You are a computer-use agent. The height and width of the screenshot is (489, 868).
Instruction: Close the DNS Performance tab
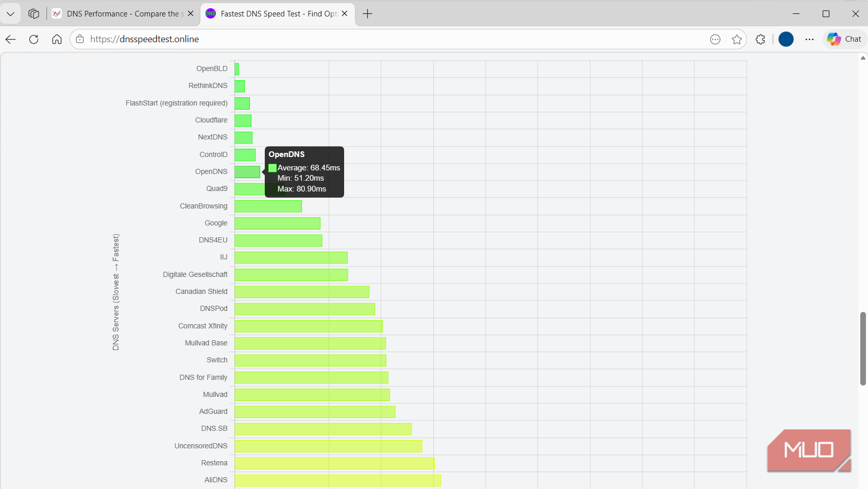click(191, 14)
